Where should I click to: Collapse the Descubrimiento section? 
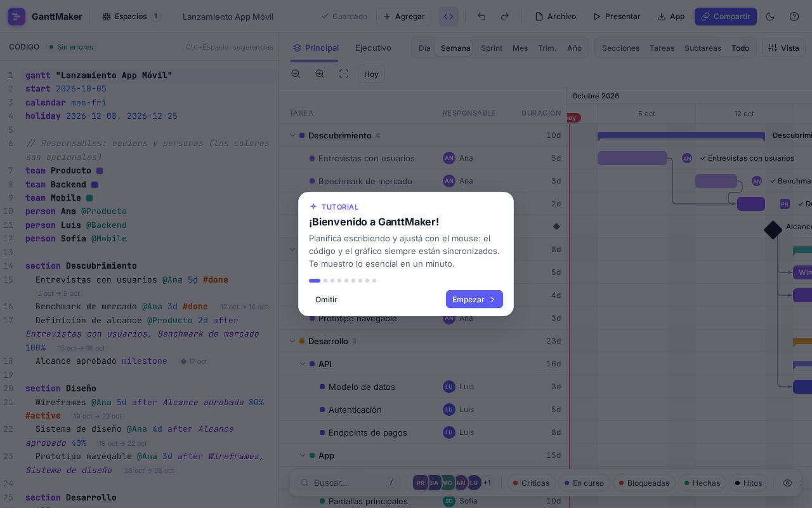(x=292, y=135)
